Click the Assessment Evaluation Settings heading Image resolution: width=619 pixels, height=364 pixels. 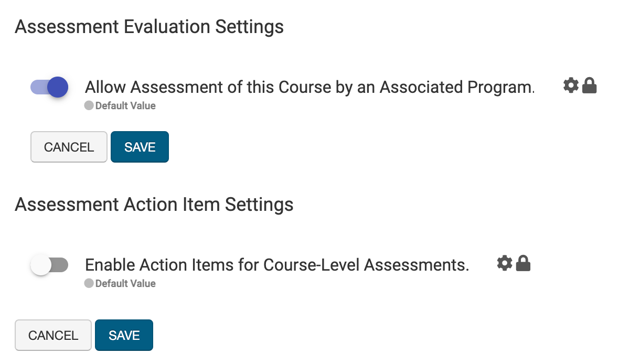(x=150, y=27)
